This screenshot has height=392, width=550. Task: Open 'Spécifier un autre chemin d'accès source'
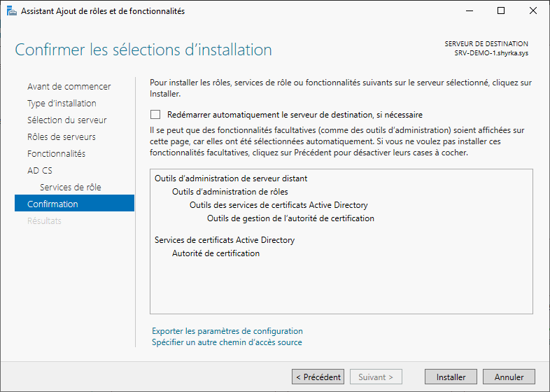pyautogui.click(x=227, y=342)
